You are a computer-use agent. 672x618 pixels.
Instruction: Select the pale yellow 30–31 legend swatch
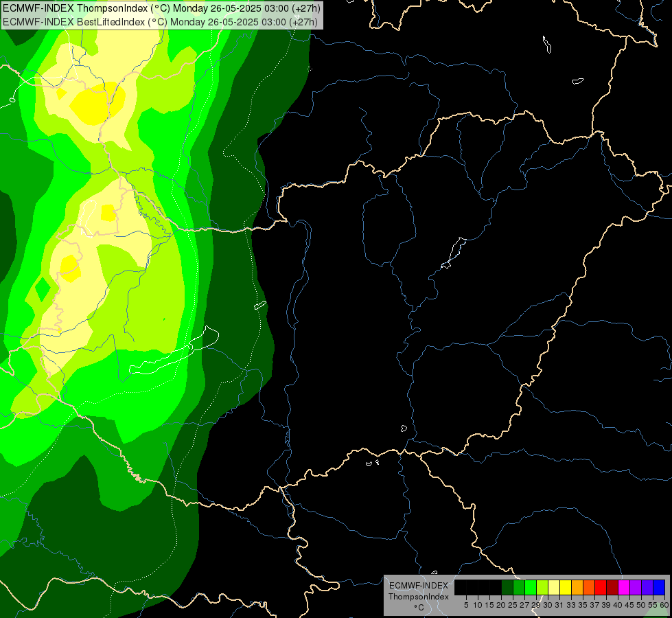pos(554,587)
